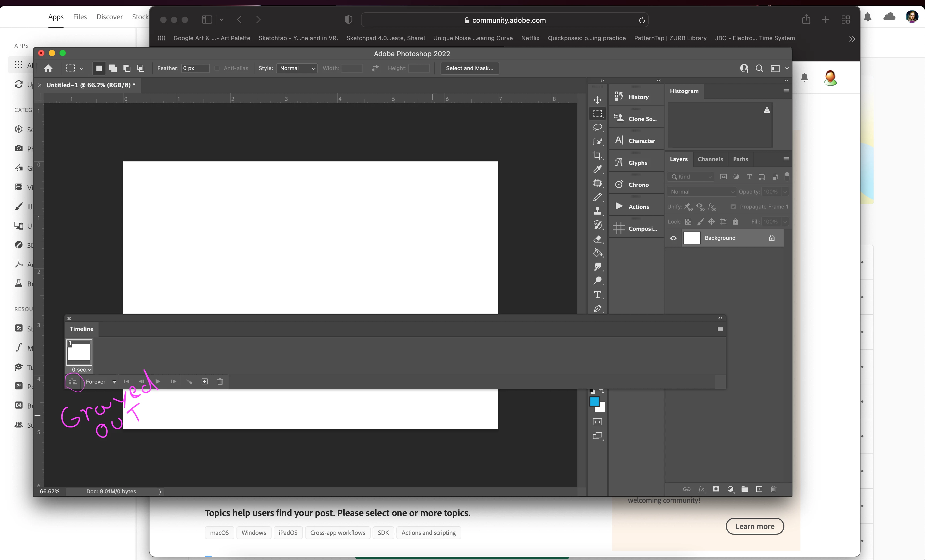Hide the Background layer with the eye icon

click(x=674, y=238)
